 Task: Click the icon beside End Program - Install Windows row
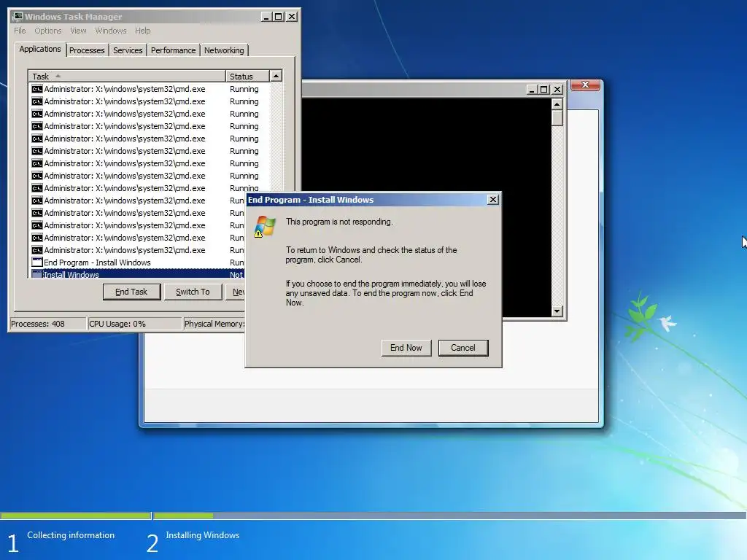click(36, 262)
